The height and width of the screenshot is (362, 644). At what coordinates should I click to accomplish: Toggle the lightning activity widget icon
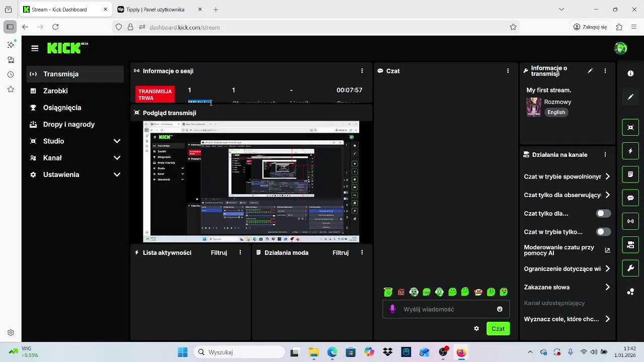pyautogui.click(x=630, y=151)
